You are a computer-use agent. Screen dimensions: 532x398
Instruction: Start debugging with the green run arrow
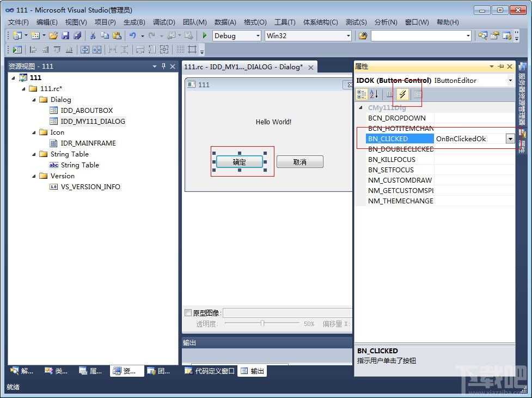(x=204, y=35)
